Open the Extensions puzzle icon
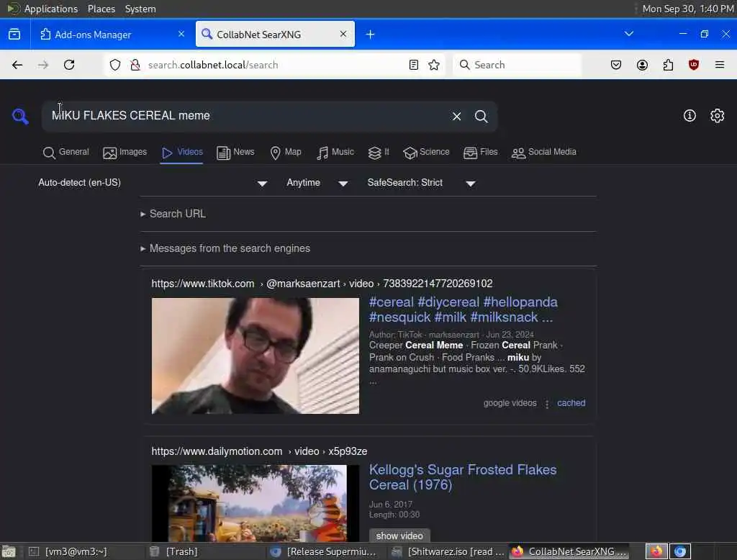The image size is (737, 560). (668, 65)
